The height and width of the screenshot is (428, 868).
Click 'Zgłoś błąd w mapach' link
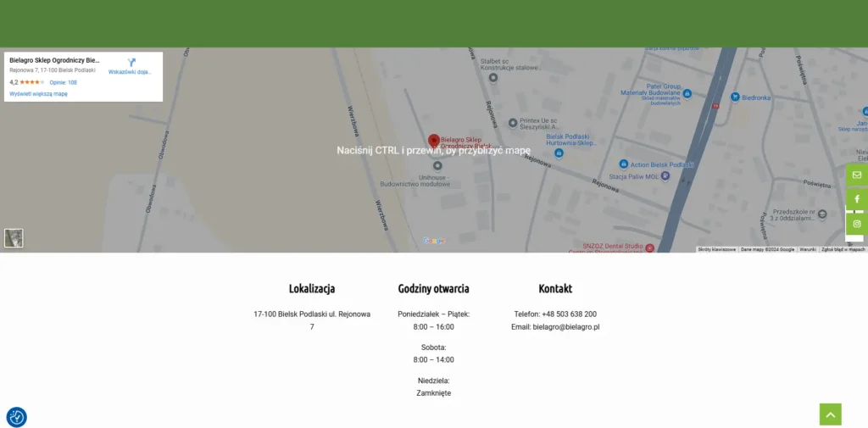(x=843, y=249)
